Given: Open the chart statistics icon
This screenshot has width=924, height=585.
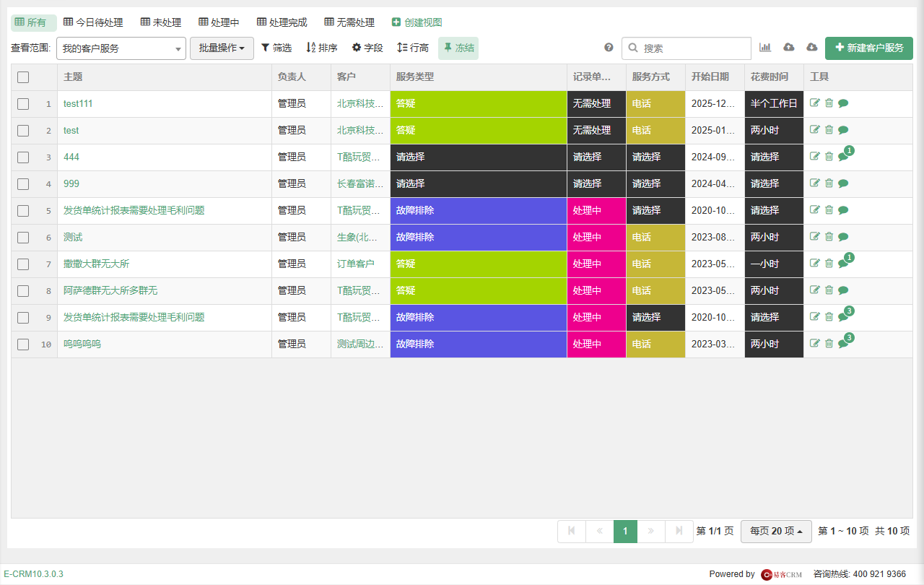Looking at the screenshot, I should (765, 48).
